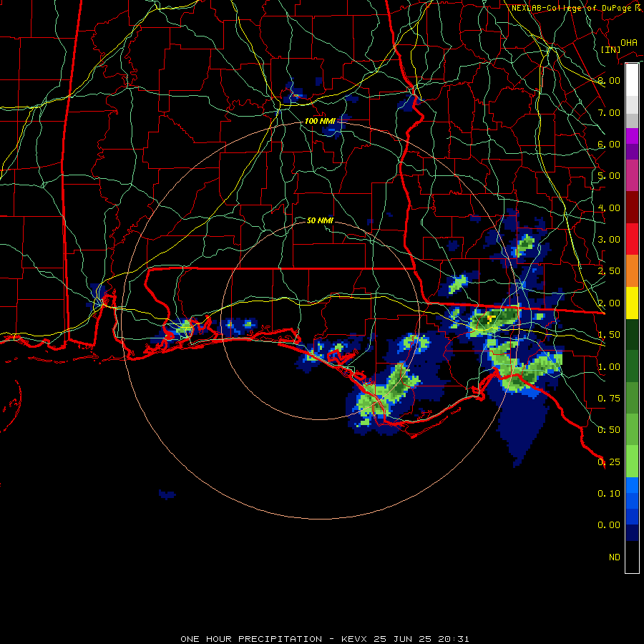Screen dimensions: 644x644
Task: Click the yellow heavy-rain pixel in eastern storm
Action: click(490, 318)
